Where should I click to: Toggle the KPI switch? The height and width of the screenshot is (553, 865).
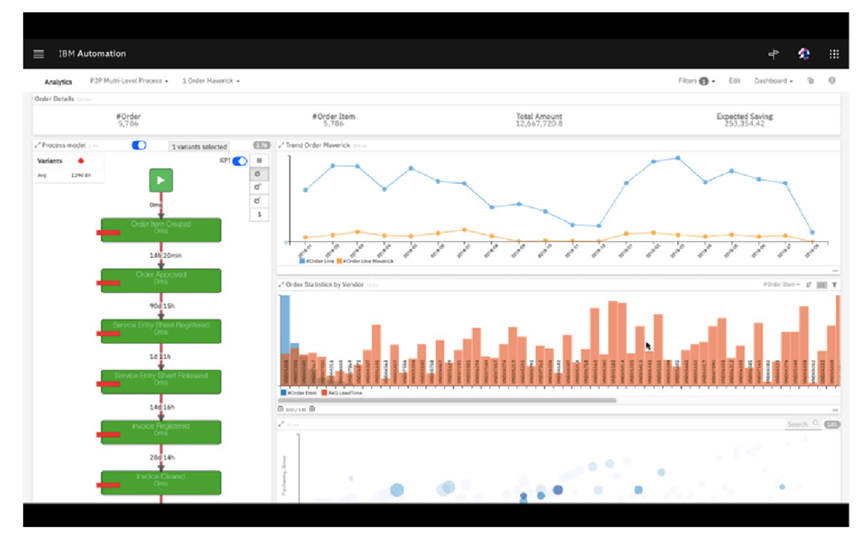click(240, 161)
